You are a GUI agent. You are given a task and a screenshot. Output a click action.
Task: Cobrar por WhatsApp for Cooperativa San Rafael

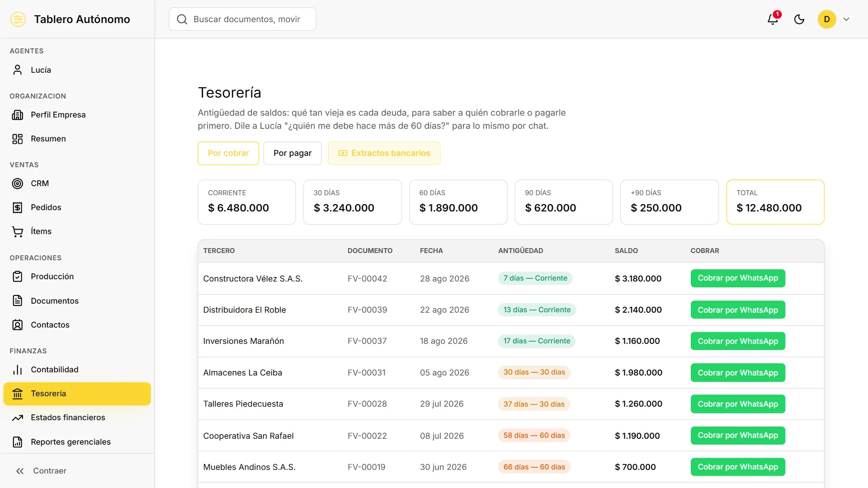point(738,436)
